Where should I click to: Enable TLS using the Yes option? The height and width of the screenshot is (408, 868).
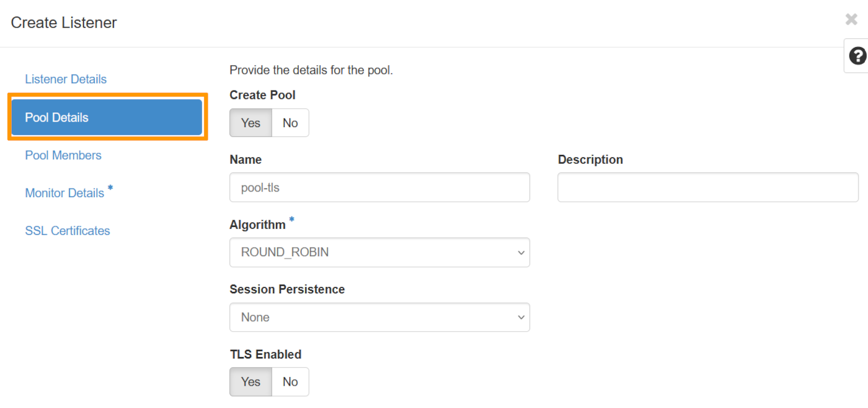point(250,381)
